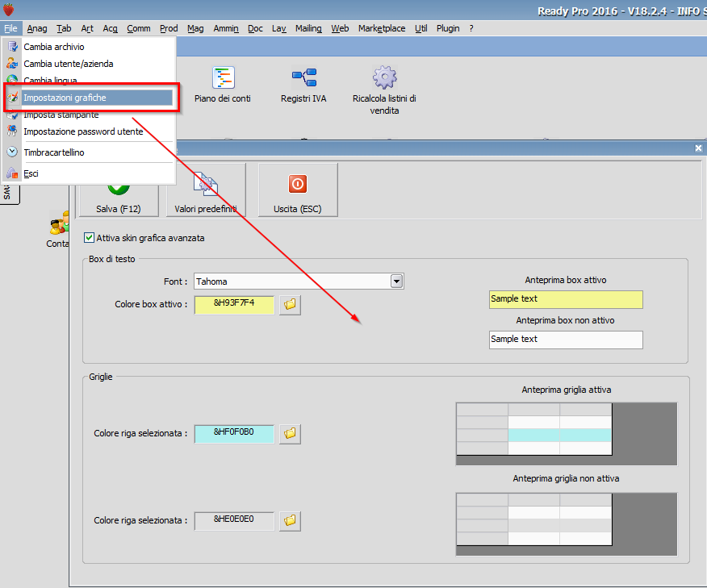Screen dimensions: 707x588
Task: Open the Mag menu
Action: coord(195,28)
